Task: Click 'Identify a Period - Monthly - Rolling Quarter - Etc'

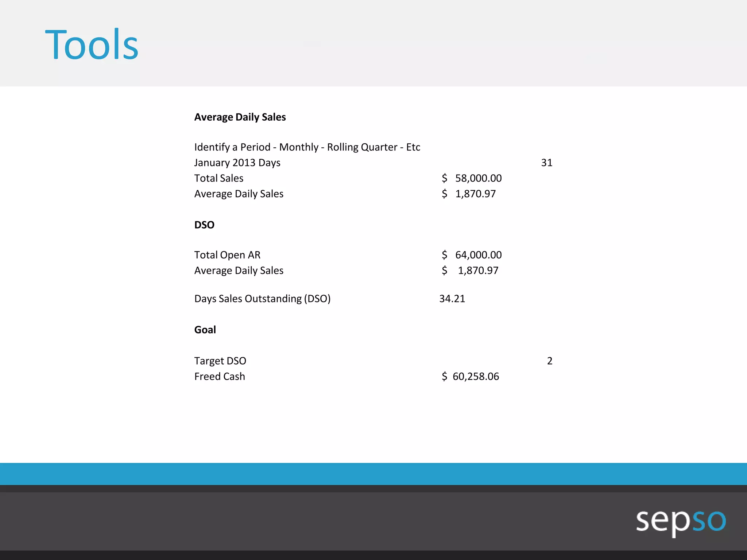Action: pos(307,147)
